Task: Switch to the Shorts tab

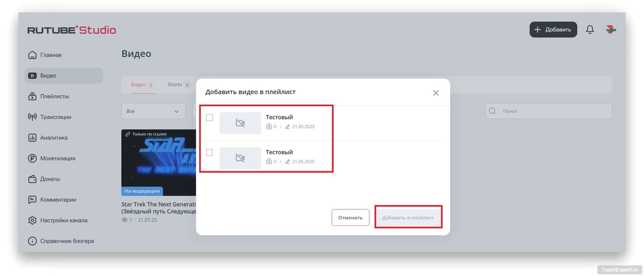Action: (x=175, y=85)
